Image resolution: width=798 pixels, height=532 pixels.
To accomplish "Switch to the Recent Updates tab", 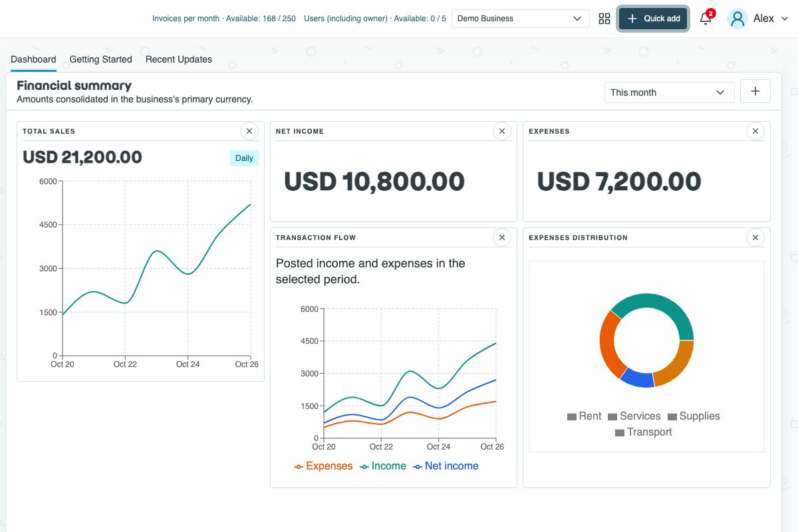I will [179, 59].
